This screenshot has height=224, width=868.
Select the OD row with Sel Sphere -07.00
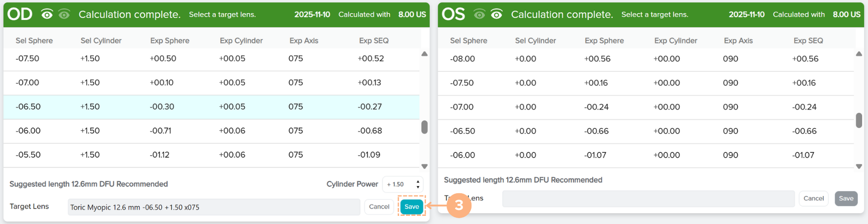(211, 83)
